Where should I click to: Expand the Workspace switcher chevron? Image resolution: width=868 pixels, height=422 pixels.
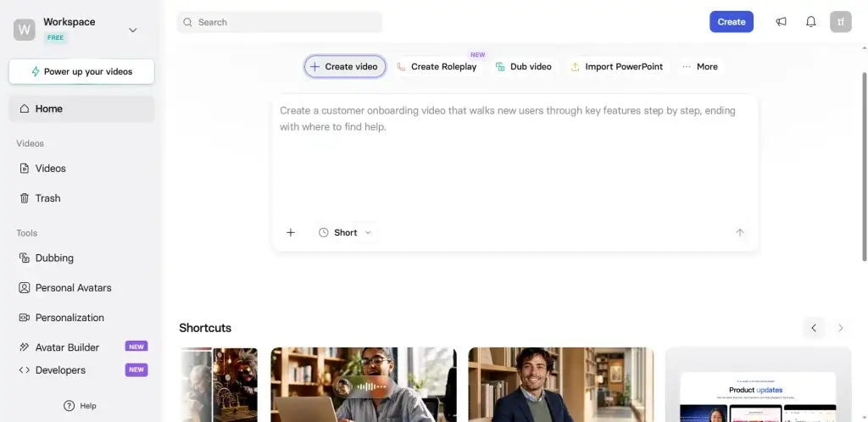coord(133,30)
